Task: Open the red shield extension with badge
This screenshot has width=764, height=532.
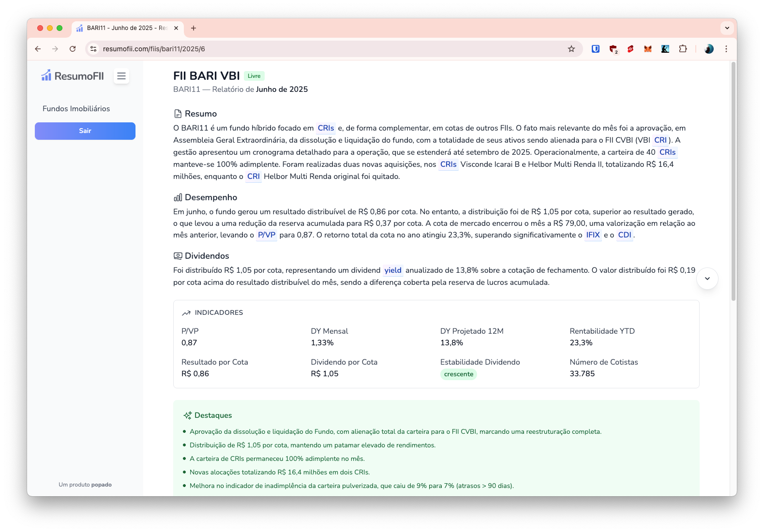Action: pos(614,49)
